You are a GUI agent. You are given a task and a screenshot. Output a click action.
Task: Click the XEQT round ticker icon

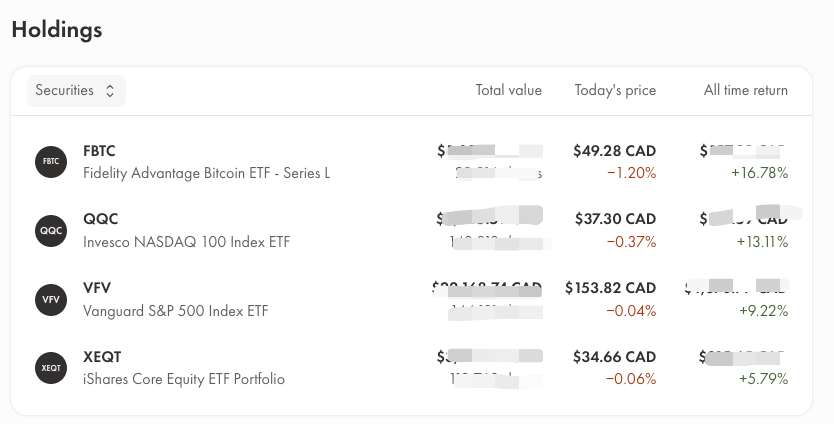tap(51, 368)
